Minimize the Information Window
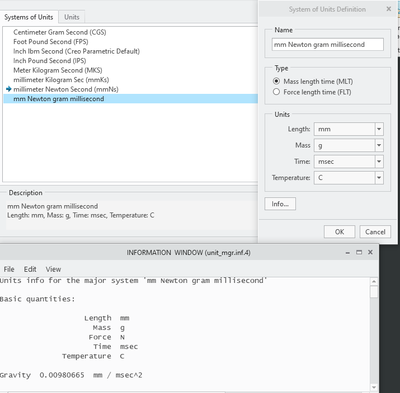 pos(348,253)
